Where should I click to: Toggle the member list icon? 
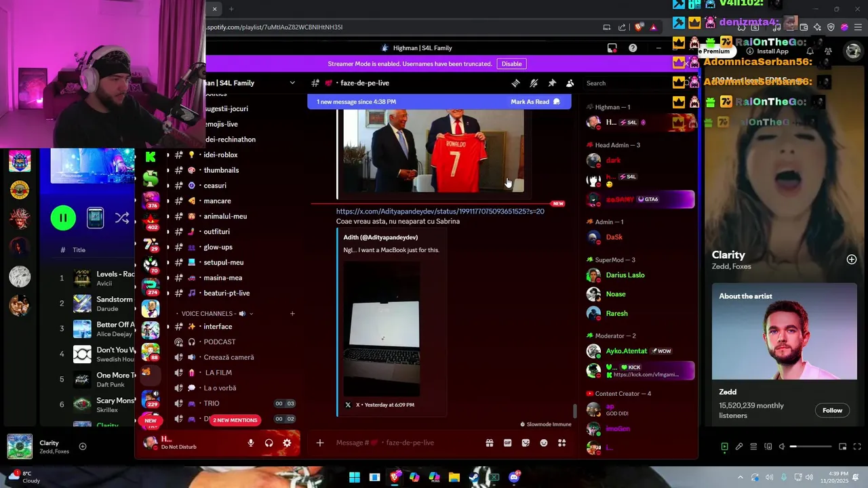(570, 83)
